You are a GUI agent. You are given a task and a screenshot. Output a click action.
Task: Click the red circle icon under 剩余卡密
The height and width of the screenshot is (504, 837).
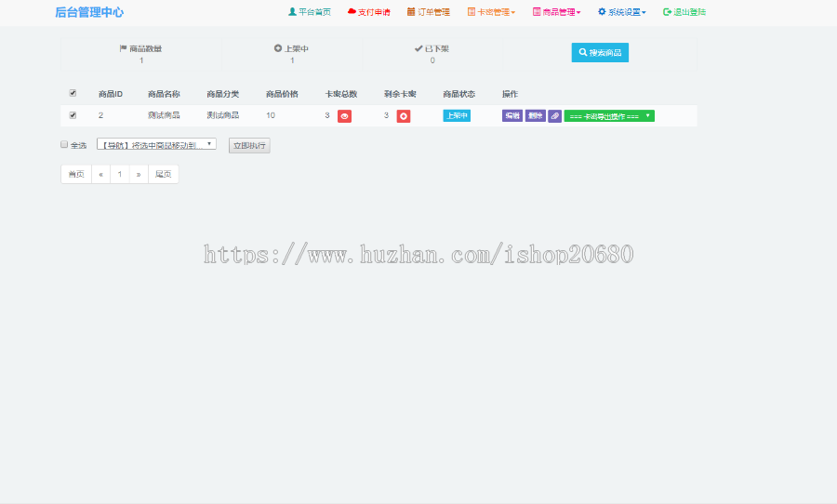click(404, 116)
